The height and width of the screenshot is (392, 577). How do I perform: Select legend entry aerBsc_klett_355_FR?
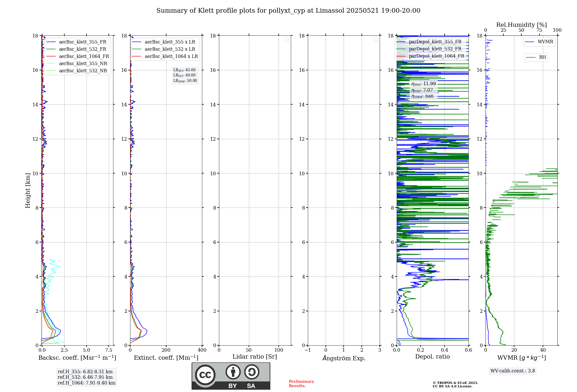point(77,42)
